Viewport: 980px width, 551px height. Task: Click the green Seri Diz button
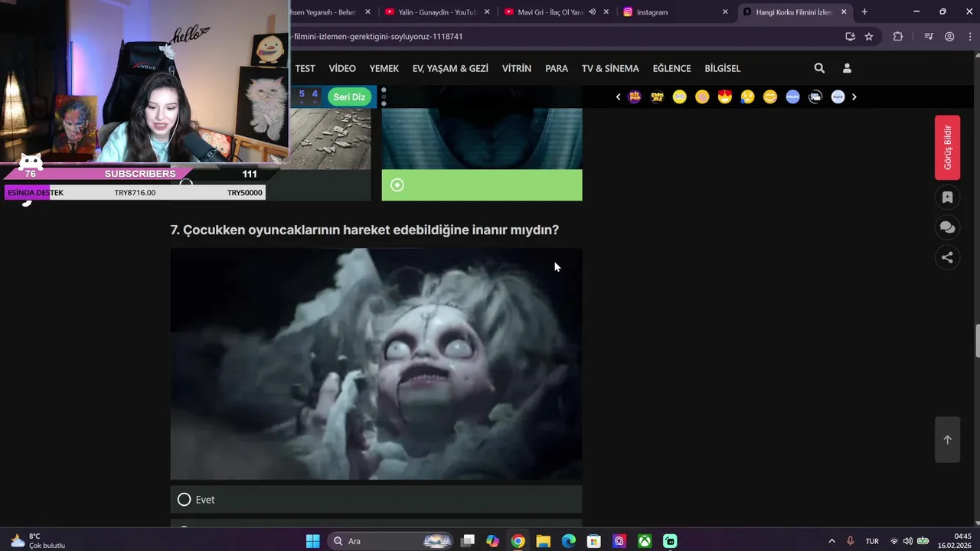click(349, 96)
